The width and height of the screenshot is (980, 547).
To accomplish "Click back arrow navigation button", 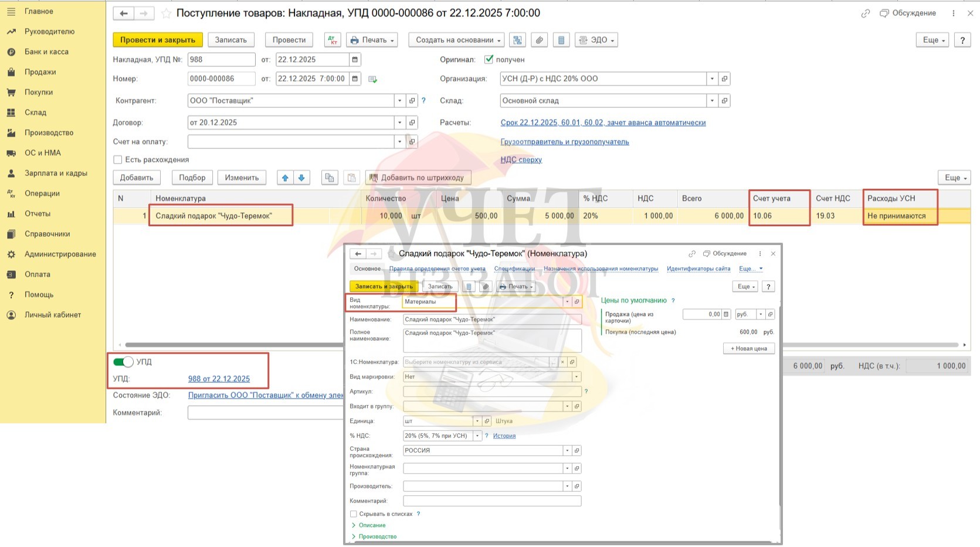I will click(x=124, y=13).
